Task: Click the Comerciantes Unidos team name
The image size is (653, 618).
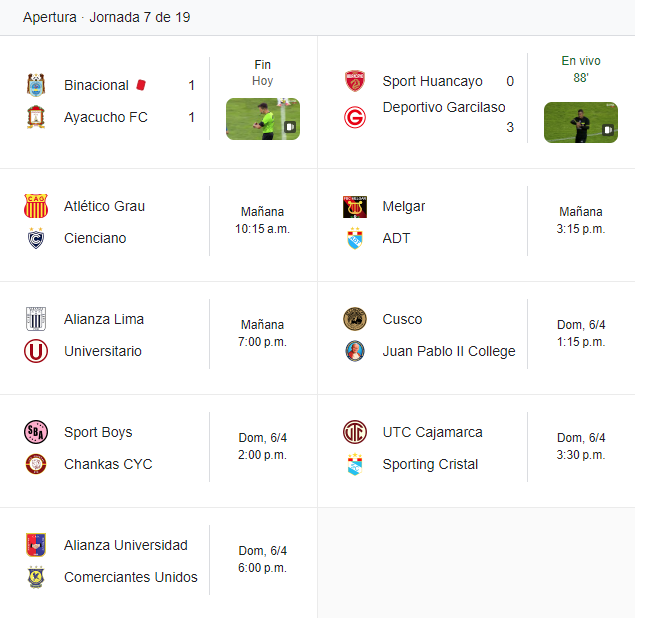Action: pos(131,577)
